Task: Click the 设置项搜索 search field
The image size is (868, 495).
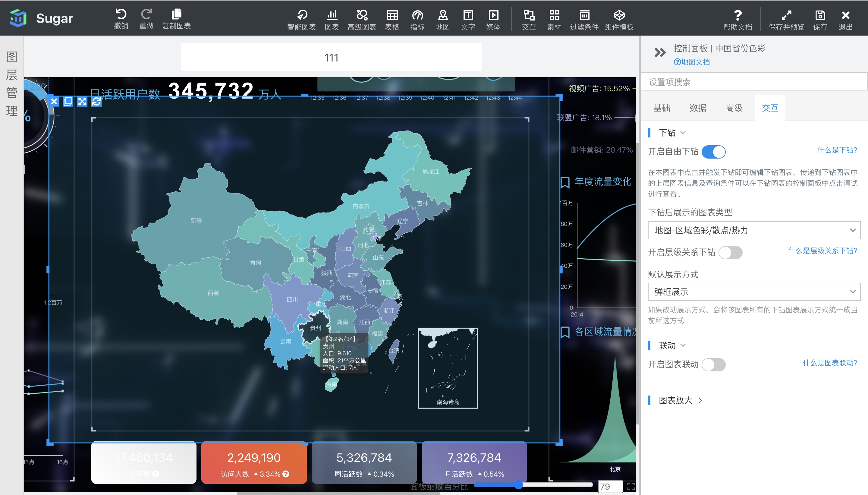Action: pos(754,82)
